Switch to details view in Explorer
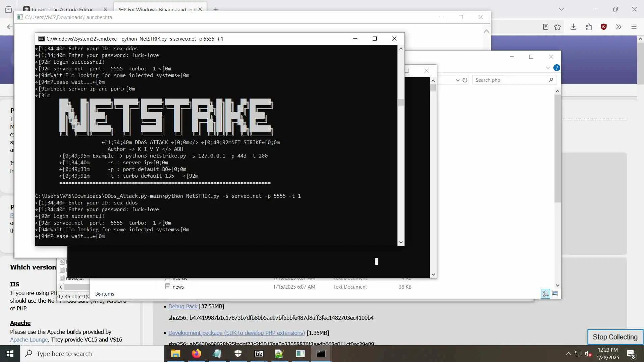The height and width of the screenshot is (362, 644). [545, 294]
